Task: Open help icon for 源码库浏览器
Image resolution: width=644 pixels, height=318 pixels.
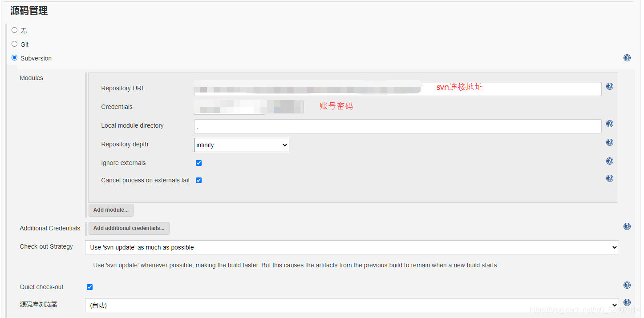Action: 627,302
